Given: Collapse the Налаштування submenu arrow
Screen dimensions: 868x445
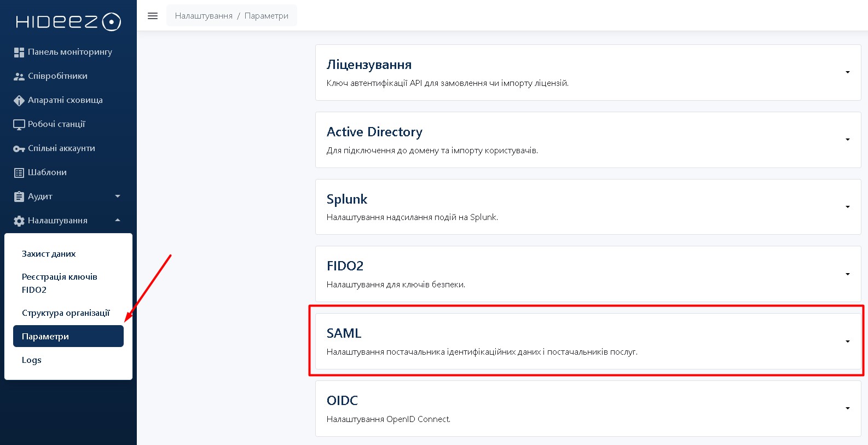Looking at the screenshot, I should coord(118,220).
